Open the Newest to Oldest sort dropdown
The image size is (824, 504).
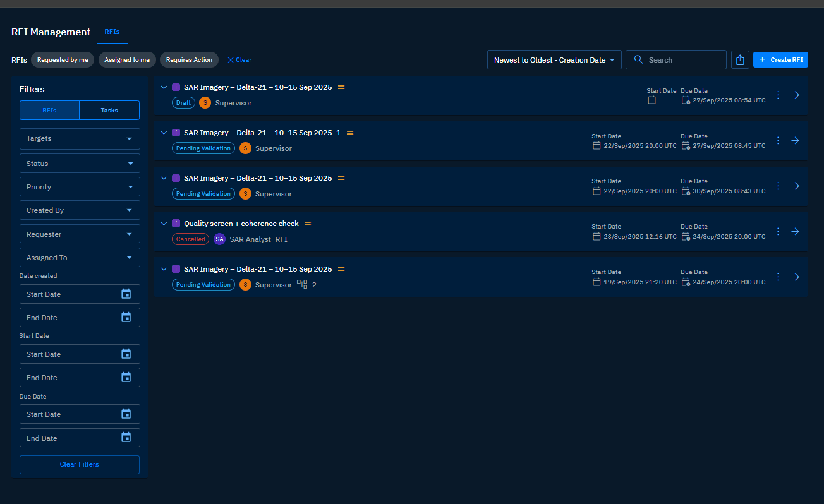(x=554, y=60)
